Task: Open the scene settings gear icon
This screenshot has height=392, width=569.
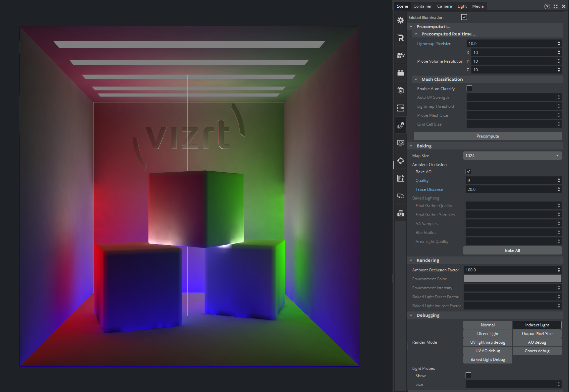Action: 400,20
